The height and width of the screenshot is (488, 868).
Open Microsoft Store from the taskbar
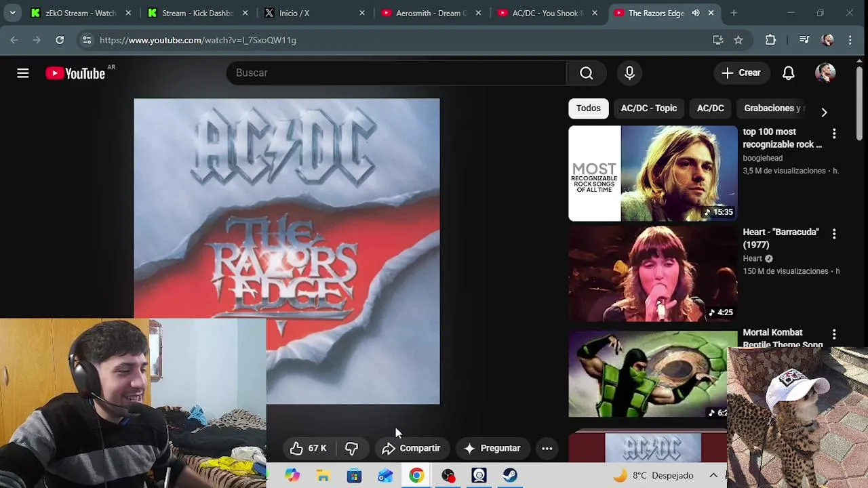click(x=354, y=476)
